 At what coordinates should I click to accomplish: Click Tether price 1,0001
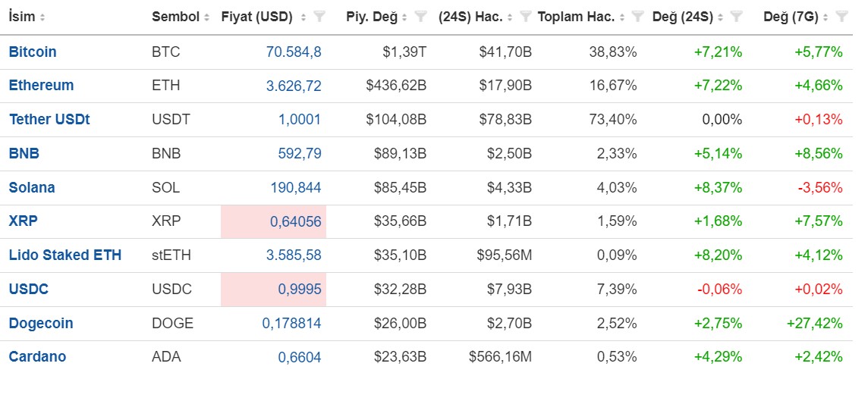[x=299, y=120]
